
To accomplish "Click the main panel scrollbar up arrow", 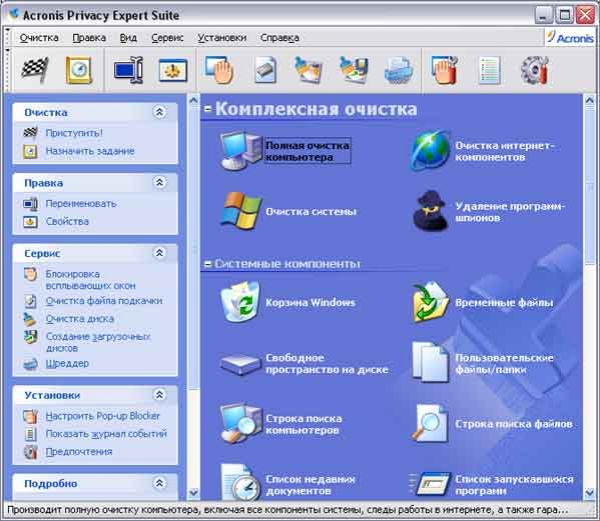I will click(590, 100).
